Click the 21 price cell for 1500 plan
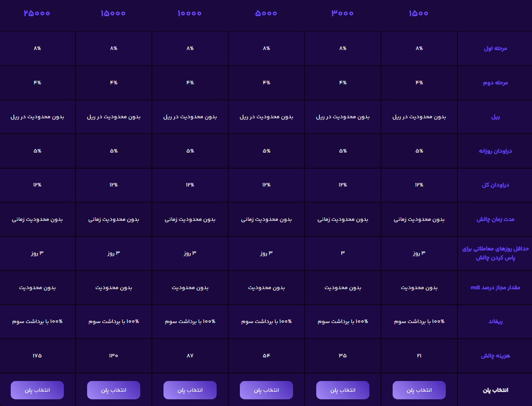Image resolution: width=532 pixels, height=406 pixels. click(419, 356)
